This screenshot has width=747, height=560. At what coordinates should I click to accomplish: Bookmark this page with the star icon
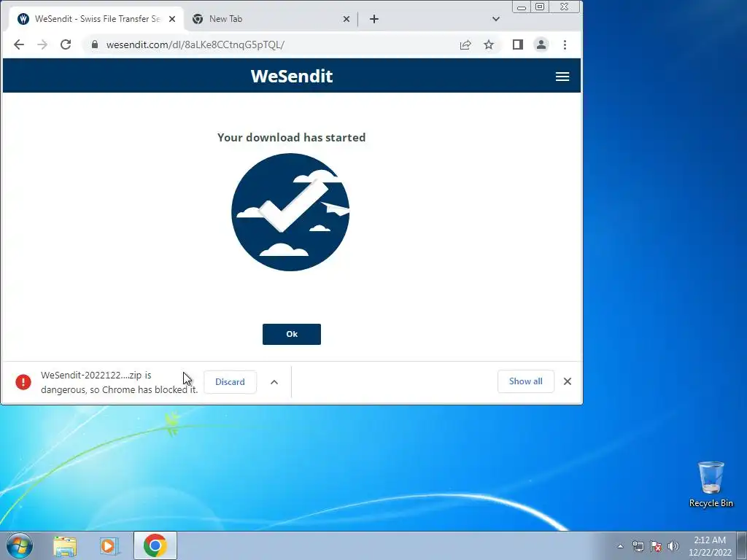pos(489,44)
